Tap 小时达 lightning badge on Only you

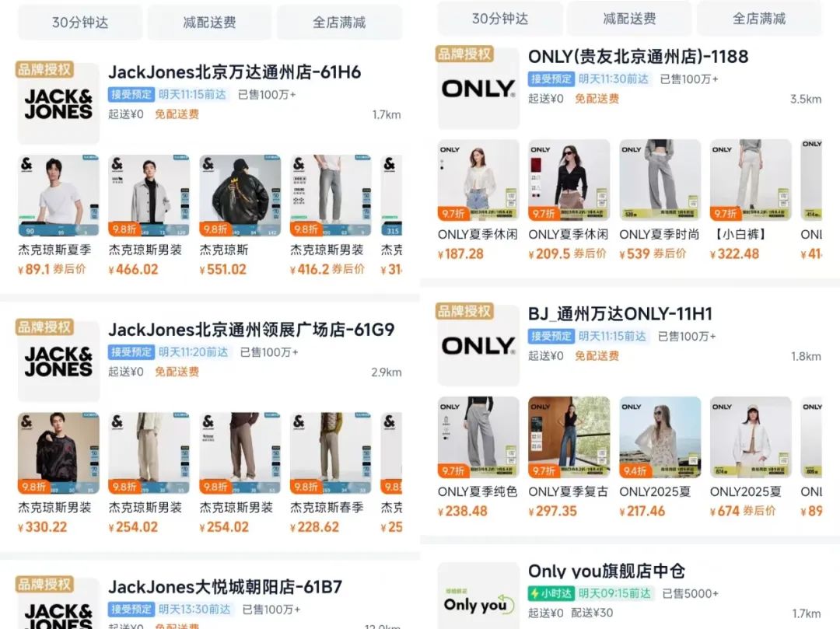551,593
